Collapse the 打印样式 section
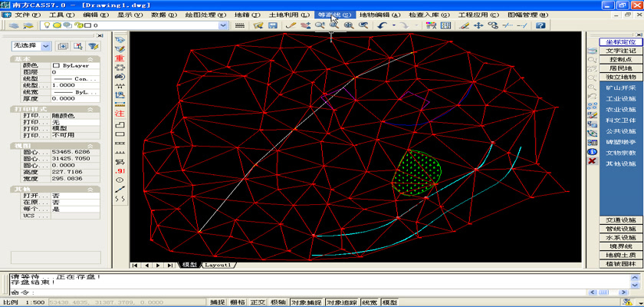The height and width of the screenshot is (307, 644). [x=90, y=109]
